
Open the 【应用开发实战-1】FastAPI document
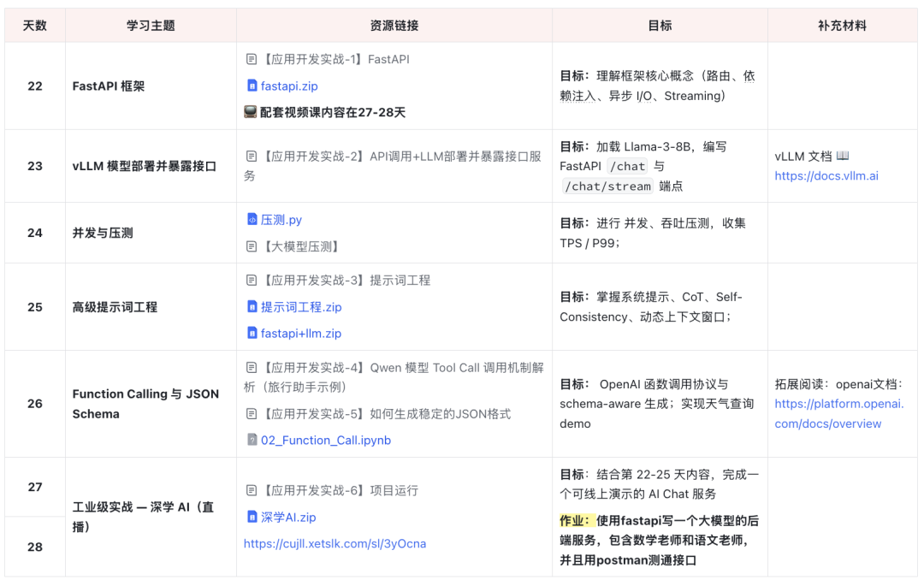(335, 59)
